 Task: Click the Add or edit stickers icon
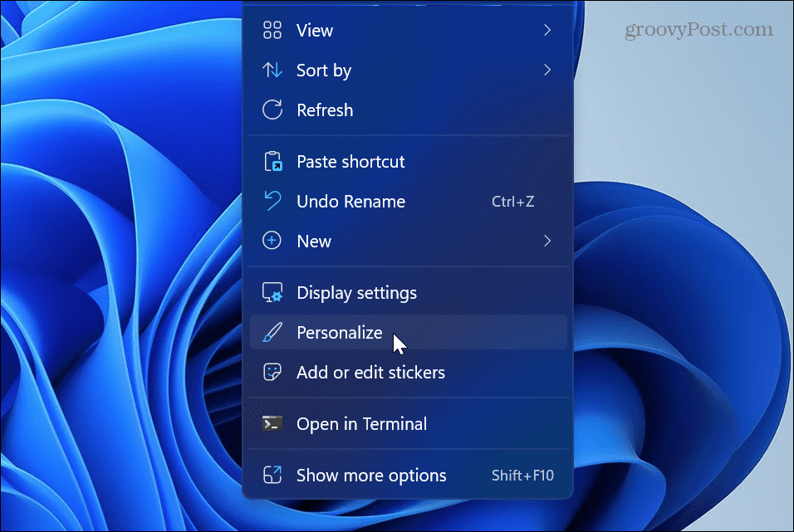click(x=272, y=372)
